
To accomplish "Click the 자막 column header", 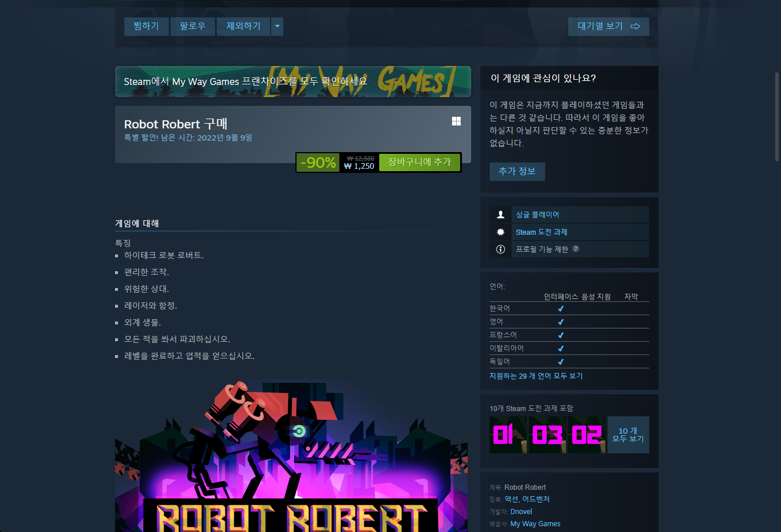I will coord(631,297).
